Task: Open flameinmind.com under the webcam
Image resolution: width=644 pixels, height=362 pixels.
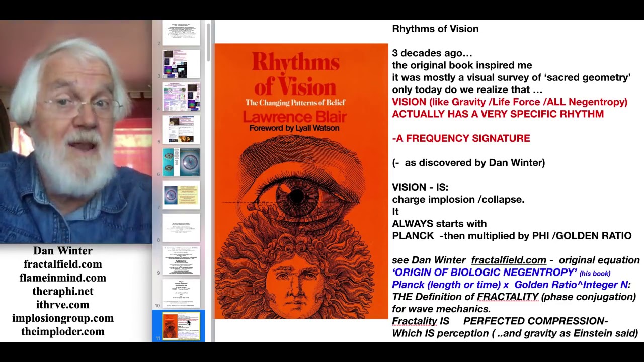Action: (x=63, y=278)
